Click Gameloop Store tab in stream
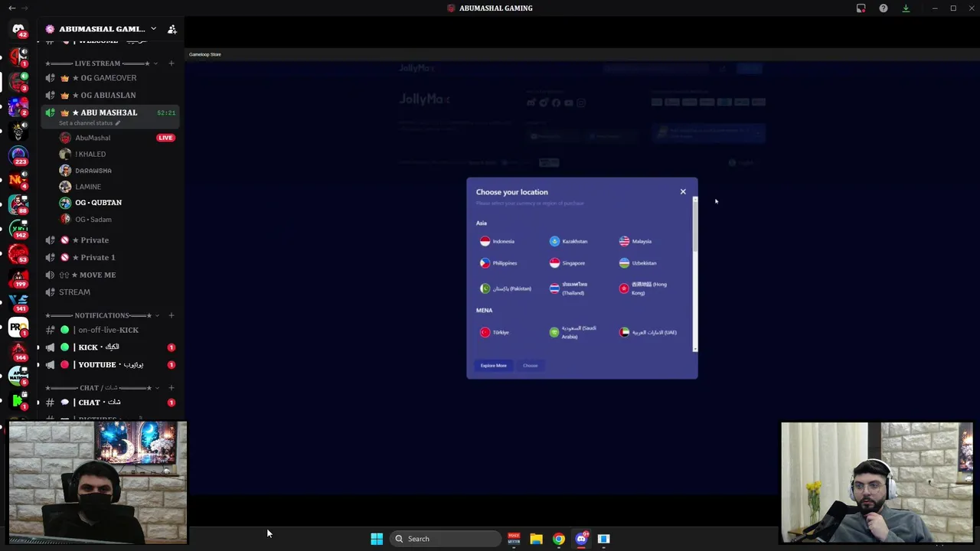 coord(205,54)
